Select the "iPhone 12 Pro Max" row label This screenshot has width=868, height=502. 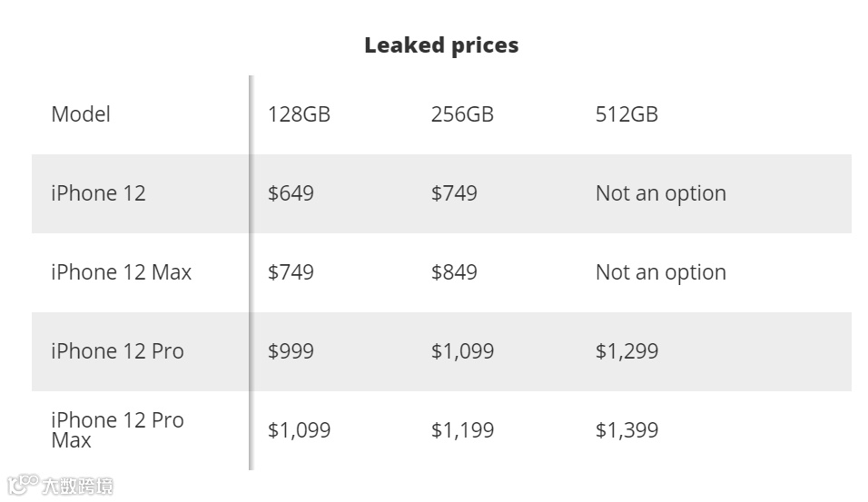click(117, 430)
